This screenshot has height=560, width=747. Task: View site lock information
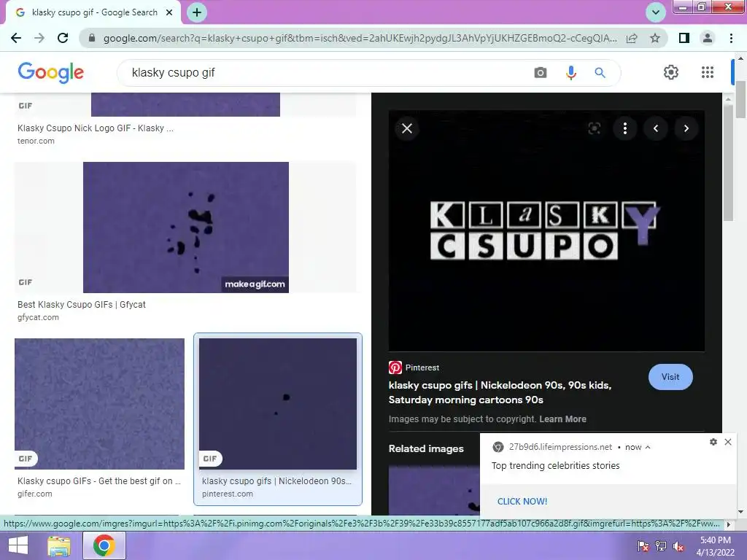tap(92, 38)
